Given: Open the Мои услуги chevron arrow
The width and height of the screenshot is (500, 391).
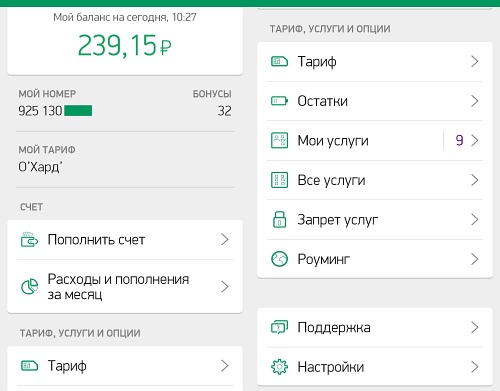Looking at the screenshot, I should click(x=475, y=140).
